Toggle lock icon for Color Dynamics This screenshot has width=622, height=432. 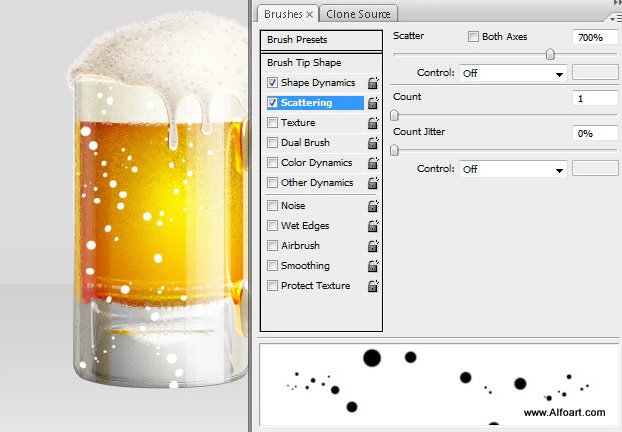coord(372,163)
